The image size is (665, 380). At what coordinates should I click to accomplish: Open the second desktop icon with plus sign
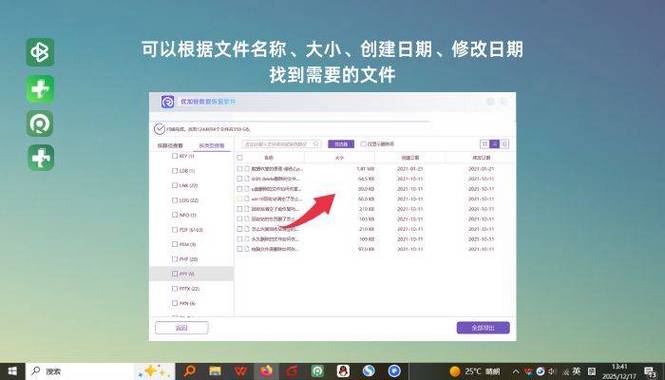point(40,89)
